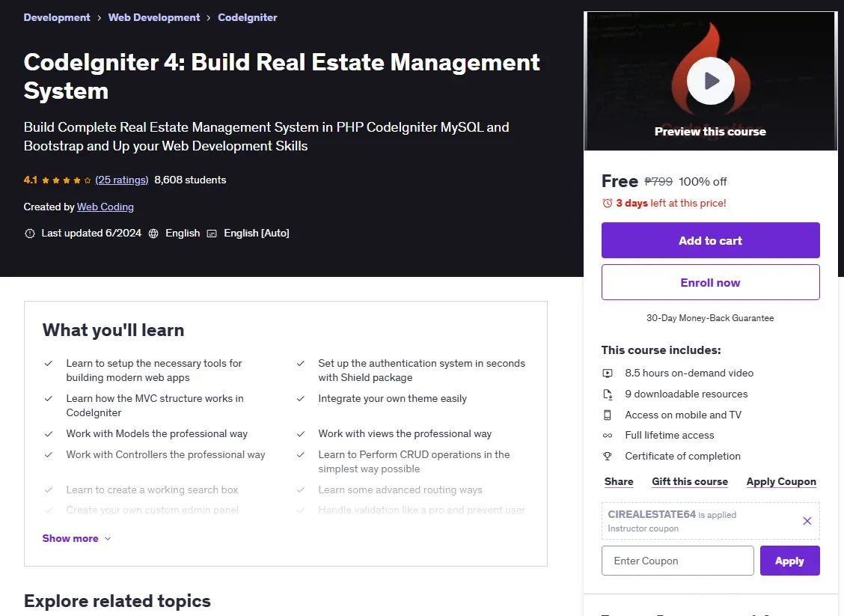Click the globe language icon
The width and height of the screenshot is (844, 616).
[x=153, y=234]
